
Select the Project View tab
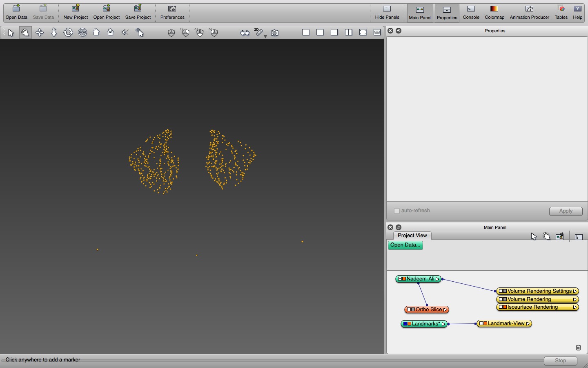[x=412, y=236]
